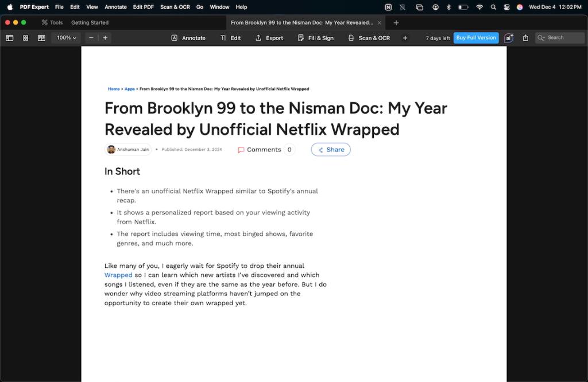Open Bluetooth status in menu bar

click(x=448, y=7)
